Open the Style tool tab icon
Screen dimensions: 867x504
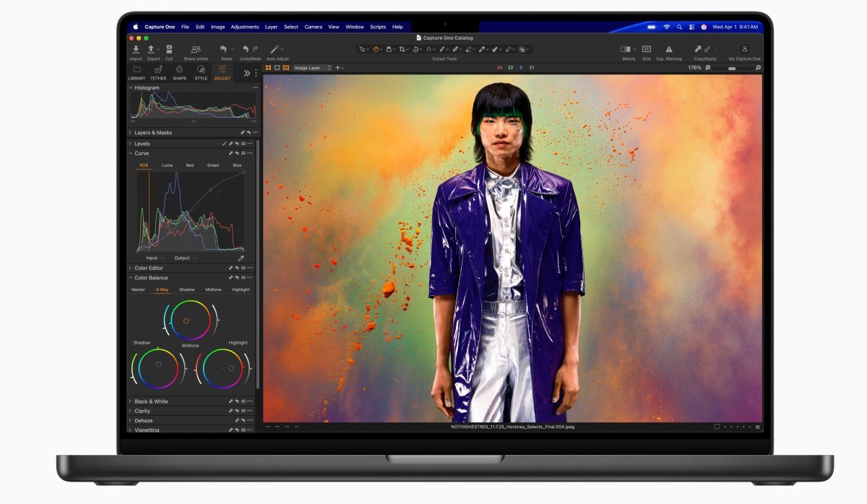coord(201,69)
